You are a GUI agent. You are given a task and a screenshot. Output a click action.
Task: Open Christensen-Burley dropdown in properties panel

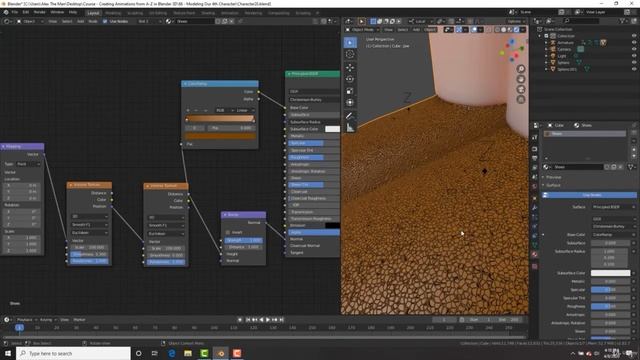(613, 226)
